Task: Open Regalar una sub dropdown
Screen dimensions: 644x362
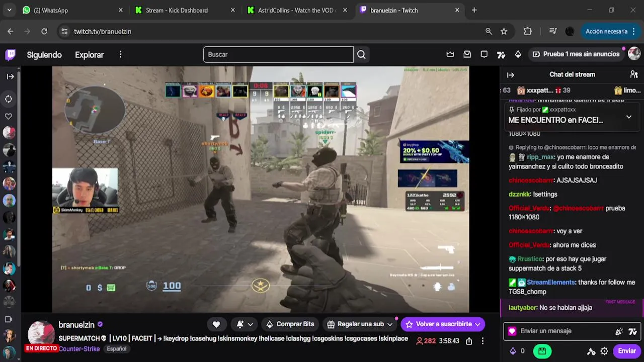Action: point(360,324)
